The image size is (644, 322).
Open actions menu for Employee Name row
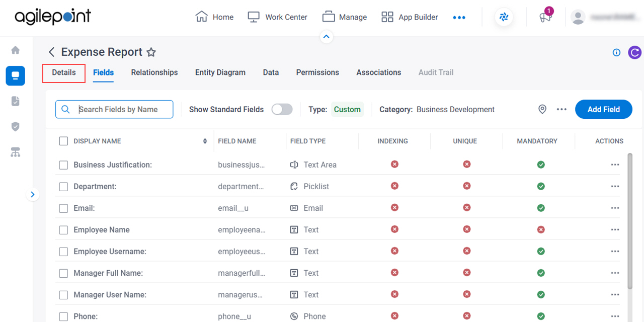615,229
